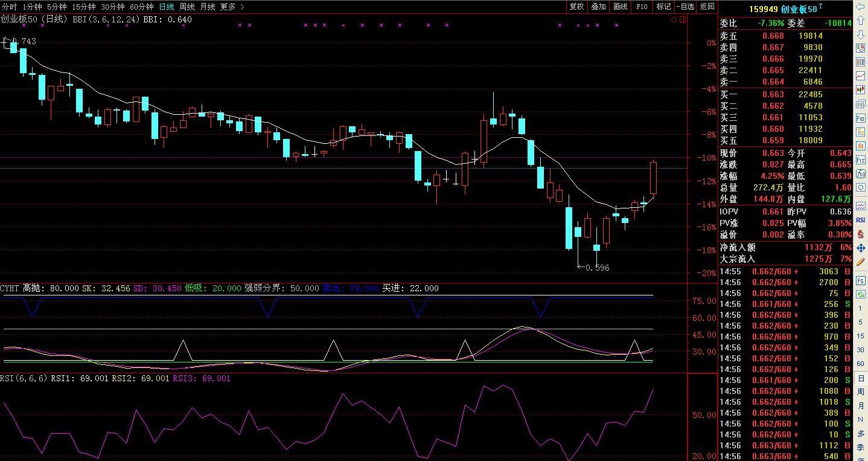The image size is (868, 461).
Task: Click the -自选 remove-from-watchlist button
Action: 685,7
